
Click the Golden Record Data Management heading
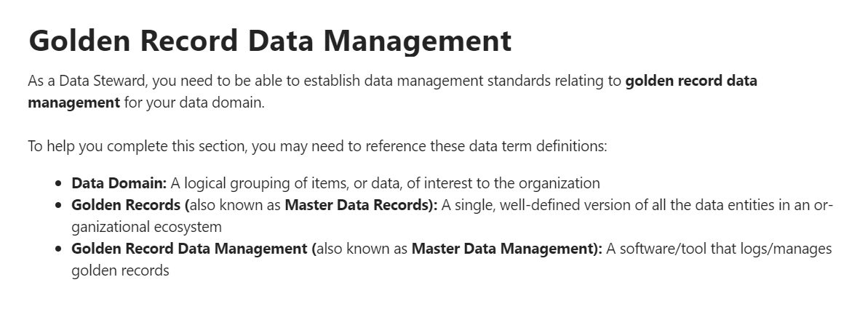click(x=269, y=41)
